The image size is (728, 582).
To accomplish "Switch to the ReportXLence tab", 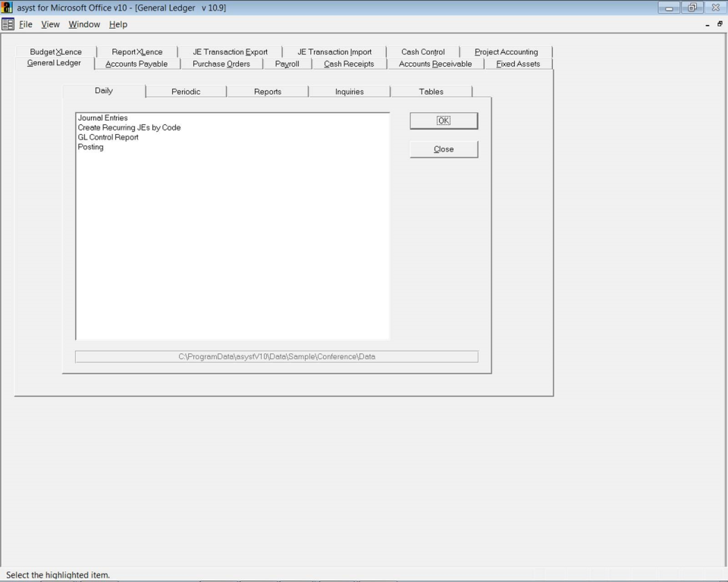I will [x=137, y=52].
